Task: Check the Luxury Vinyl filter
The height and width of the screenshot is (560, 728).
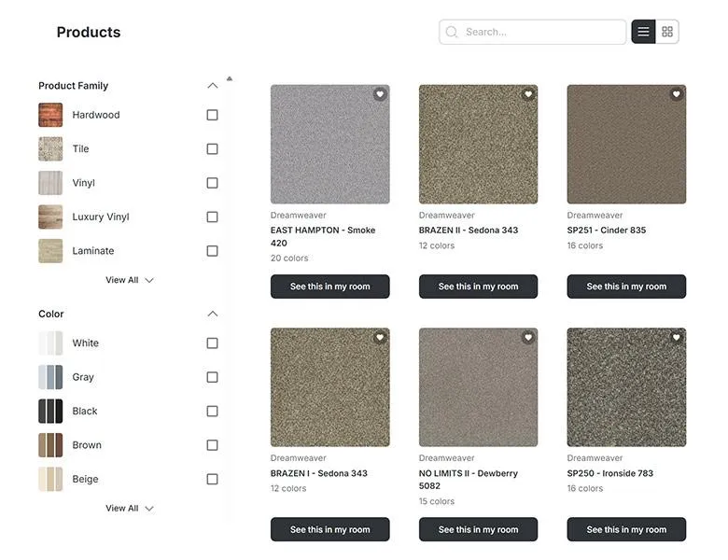Action: click(212, 217)
